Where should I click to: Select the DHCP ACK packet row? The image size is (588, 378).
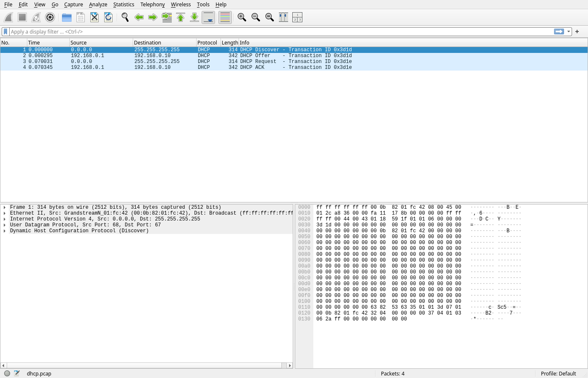pos(294,67)
